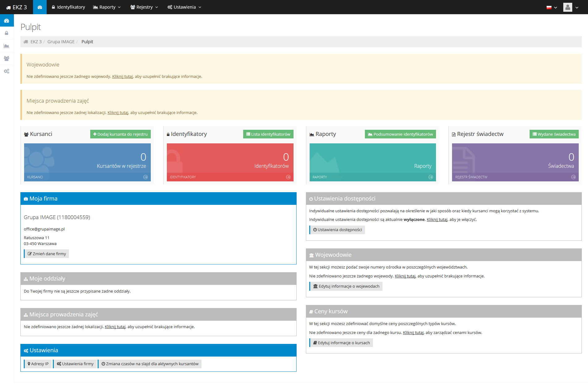588x389 pixels.
Task: Open the language dropdown arrow
Action: [x=556, y=7]
